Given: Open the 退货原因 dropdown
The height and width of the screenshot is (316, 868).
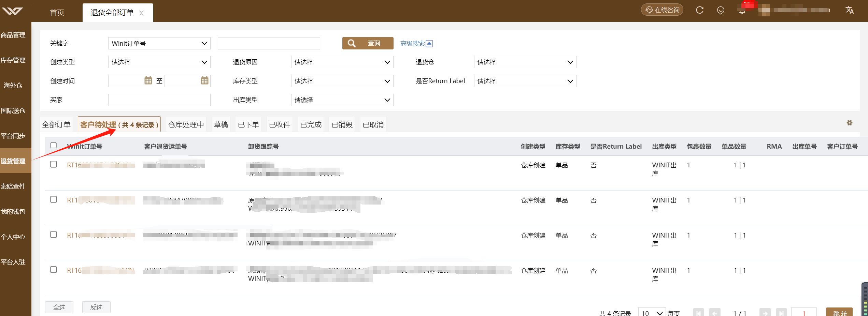Looking at the screenshot, I should pyautogui.click(x=342, y=62).
